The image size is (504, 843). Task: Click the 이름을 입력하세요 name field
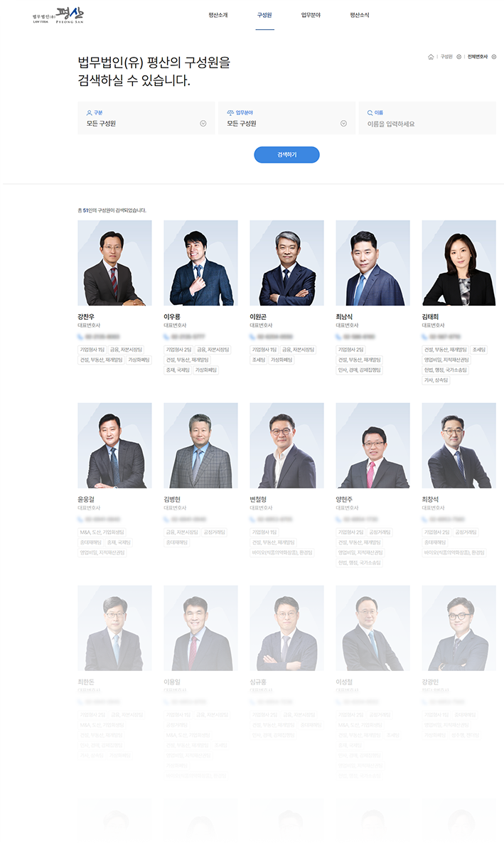click(427, 118)
